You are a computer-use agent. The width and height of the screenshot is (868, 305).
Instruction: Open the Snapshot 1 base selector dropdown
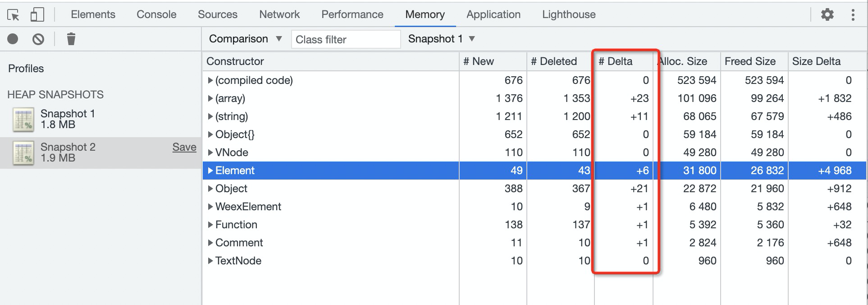pos(441,39)
